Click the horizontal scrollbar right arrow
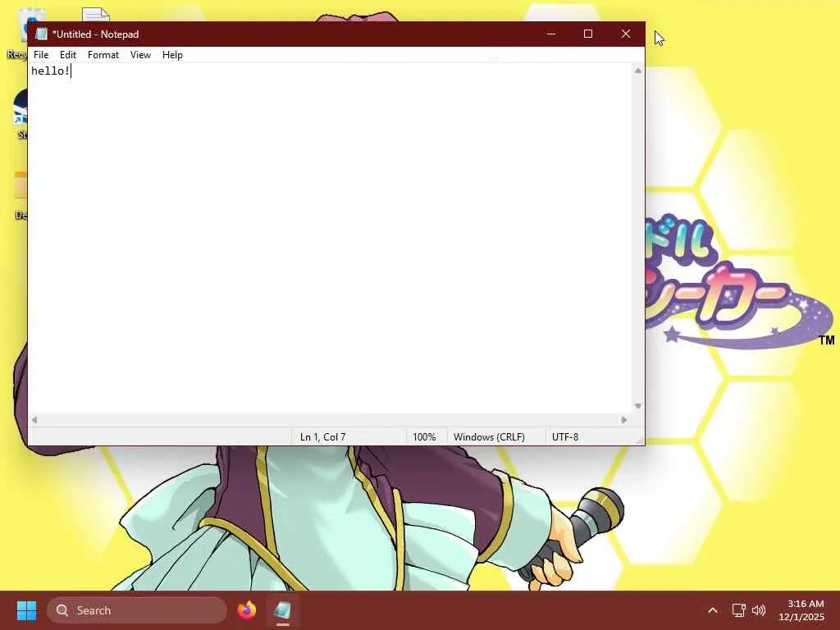Image resolution: width=840 pixels, height=630 pixels. [624, 420]
